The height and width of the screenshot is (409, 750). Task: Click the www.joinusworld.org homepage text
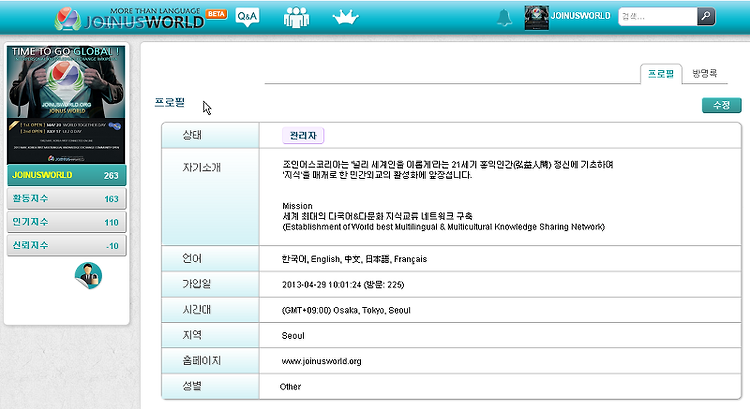pos(321,361)
